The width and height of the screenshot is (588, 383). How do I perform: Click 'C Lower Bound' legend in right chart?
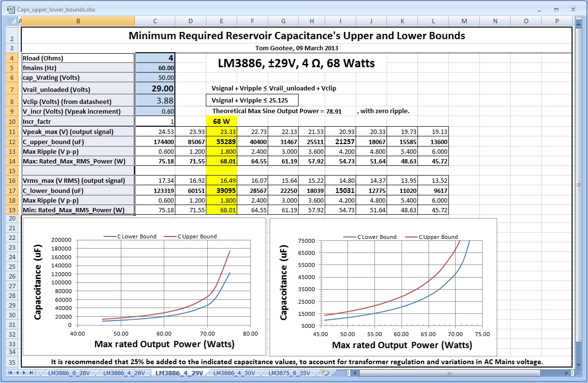click(x=371, y=237)
